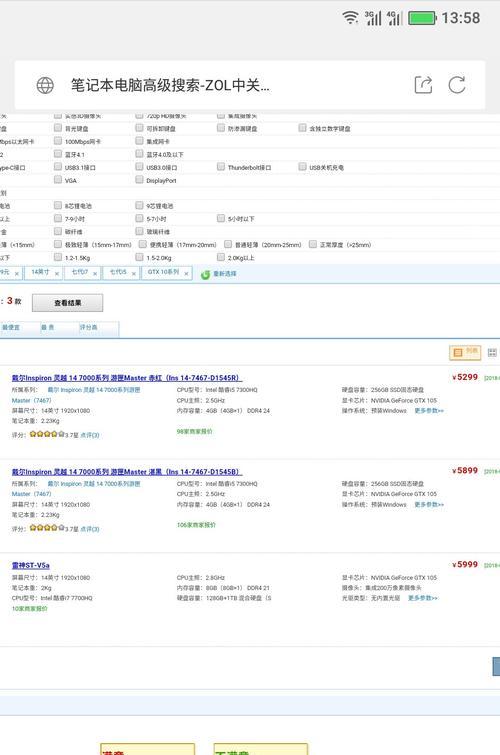Open 10家商家报价 merchant quotes link

coord(29,609)
